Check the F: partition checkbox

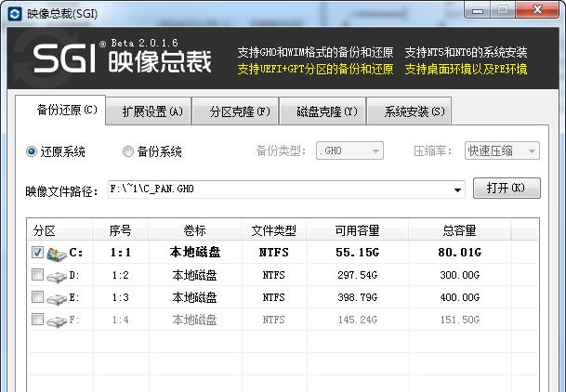pos(37,320)
